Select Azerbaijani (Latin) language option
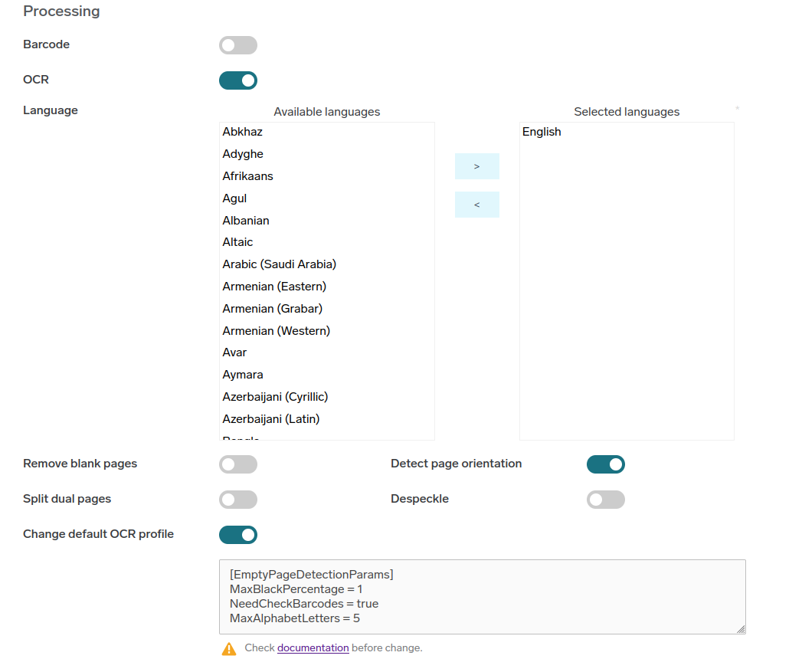 tap(271, 419)
